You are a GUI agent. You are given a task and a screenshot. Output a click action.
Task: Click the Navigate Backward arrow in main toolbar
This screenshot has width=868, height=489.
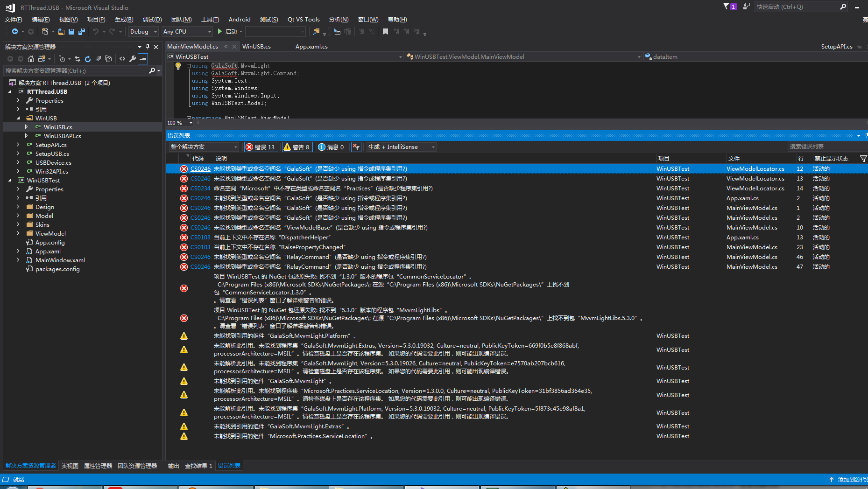coord(15,31)
